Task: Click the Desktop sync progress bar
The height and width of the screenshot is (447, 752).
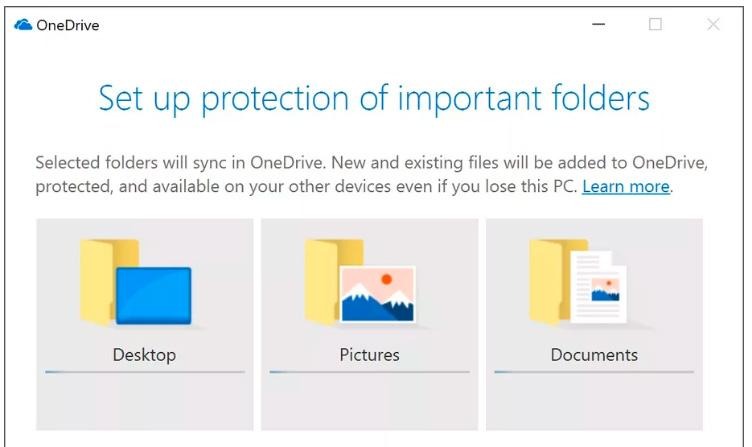Action: coord(145,372)
